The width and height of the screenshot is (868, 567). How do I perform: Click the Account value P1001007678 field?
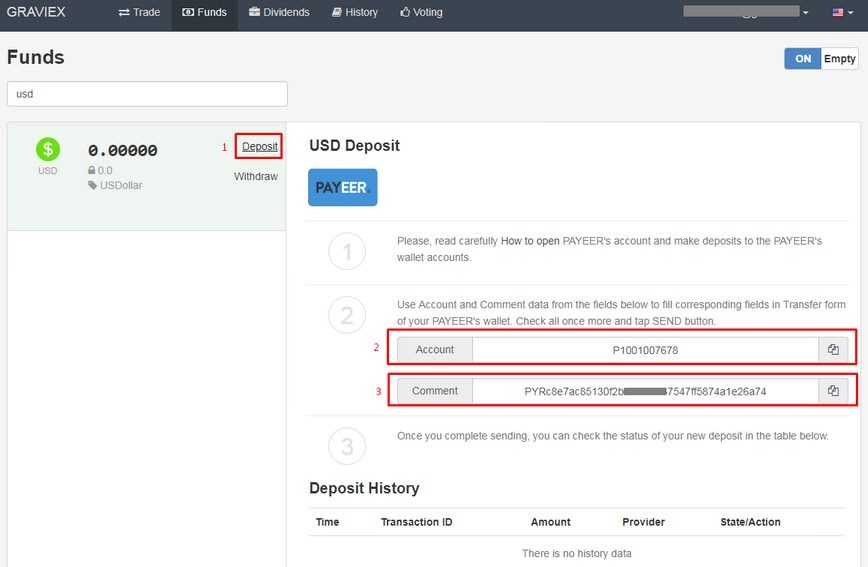645,350
